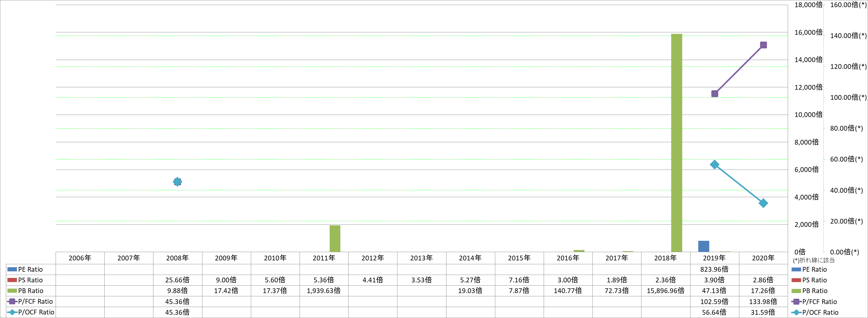Screen dimensions: 868x318
Task: Click the 100.00倍(*) secondary axis label
Action: (x=848, y=98)
